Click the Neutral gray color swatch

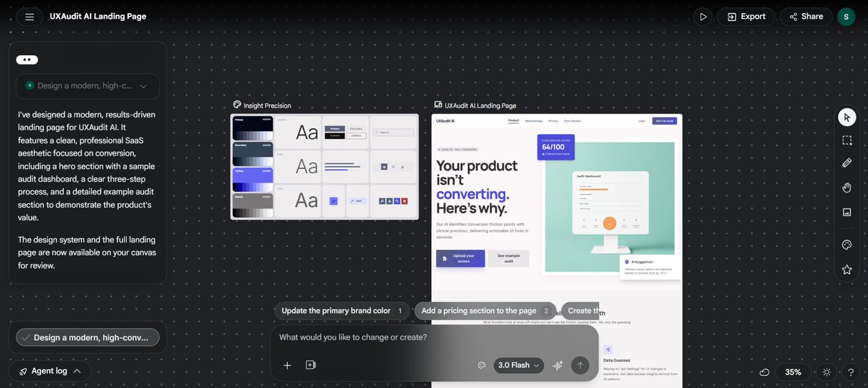pos(252,205)
